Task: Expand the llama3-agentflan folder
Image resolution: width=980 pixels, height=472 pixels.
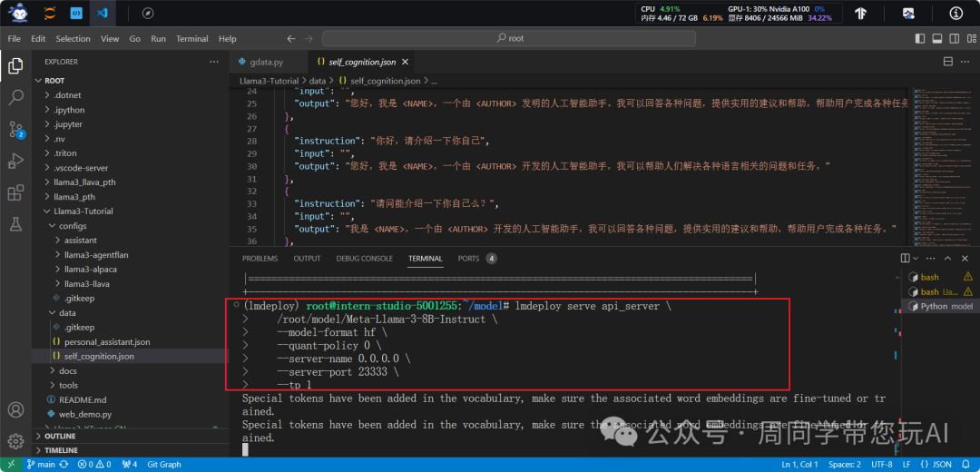Action: pos(130,254)
